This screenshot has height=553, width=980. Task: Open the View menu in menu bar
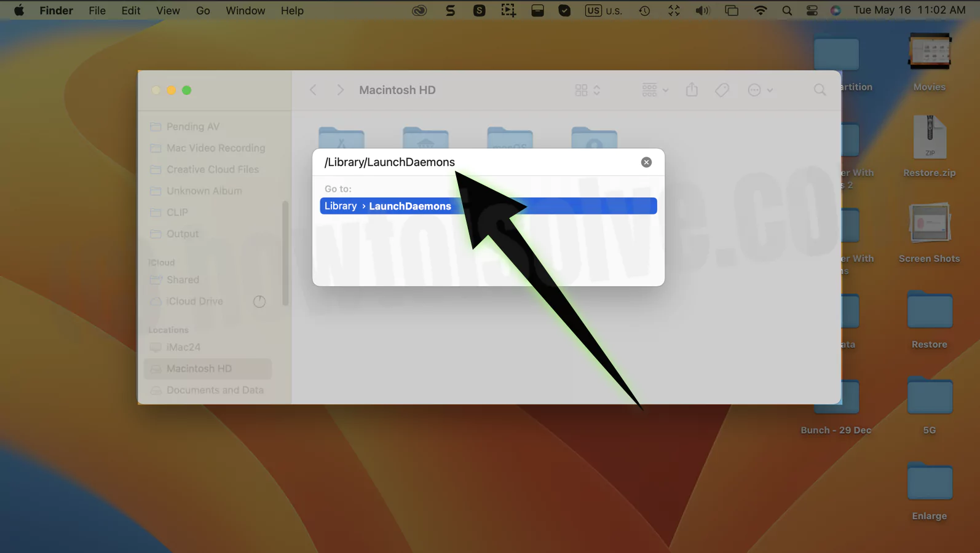(x=168, y=10)
